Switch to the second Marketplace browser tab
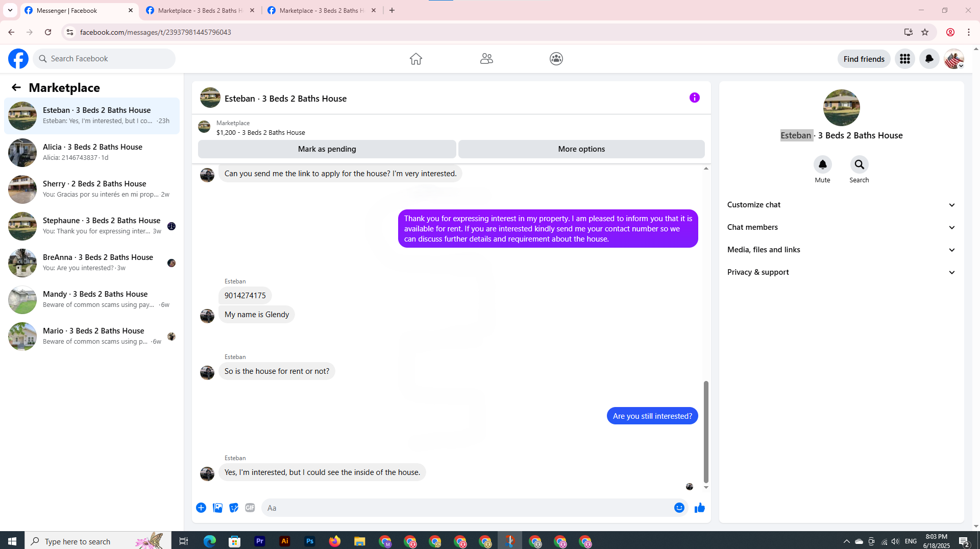The width and height of the screenshot is (980, 549). pos(201,10)
